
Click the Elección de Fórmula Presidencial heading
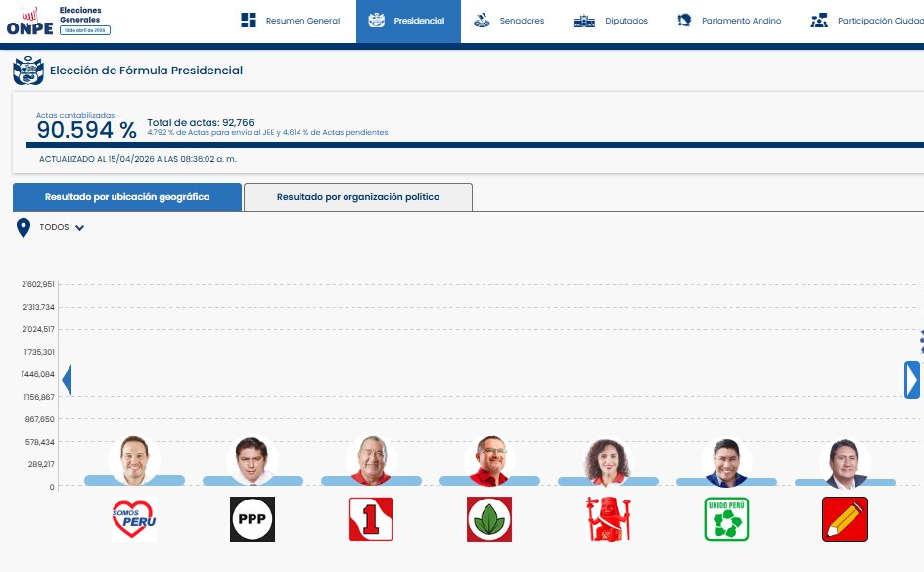pyautogui.click(x=146, y=71)
